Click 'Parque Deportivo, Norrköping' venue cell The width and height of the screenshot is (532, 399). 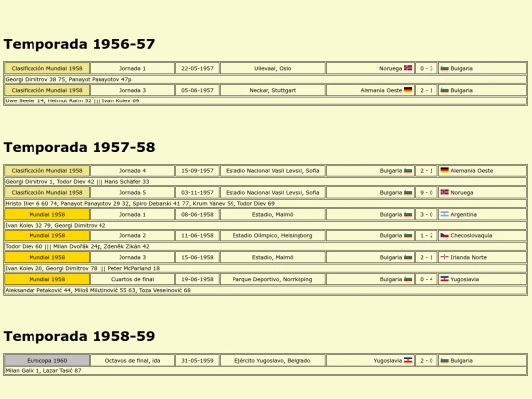[x=273, y=279]
